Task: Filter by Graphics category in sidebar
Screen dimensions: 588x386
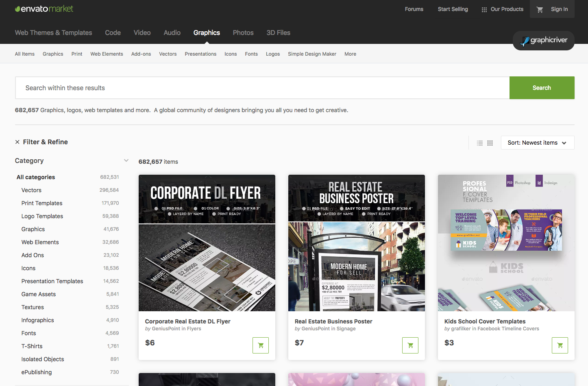Action: (x=33, y=229)
